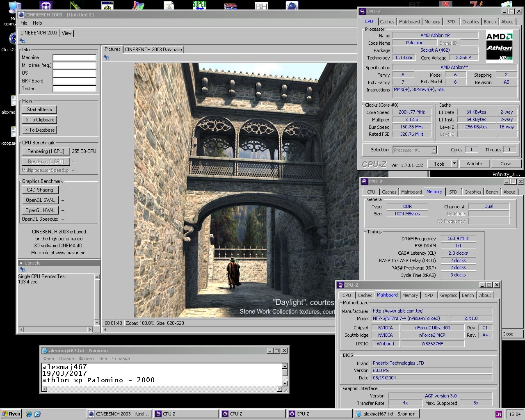The height and width of the screenshot is (420, 525).
Task: Click the pin icon under the CINEBENCH 2003 tab
Action: (22, 41)
